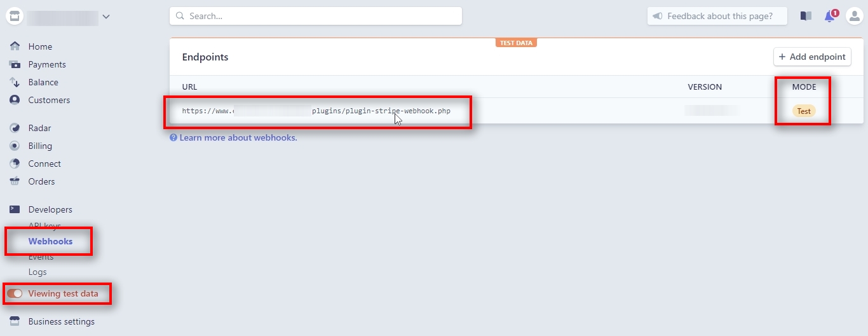Click the Customers person icon

(x=15, y=100)
